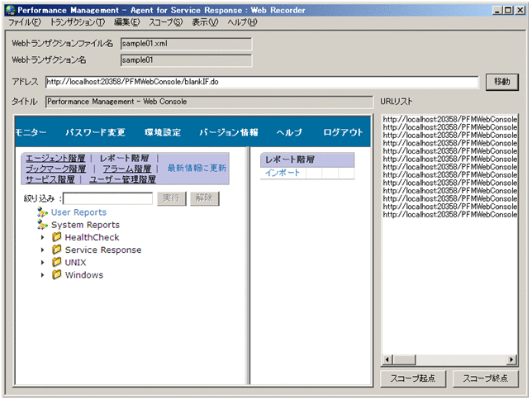
Task: Open the トランザクション(T) menu
Action: 78,22
